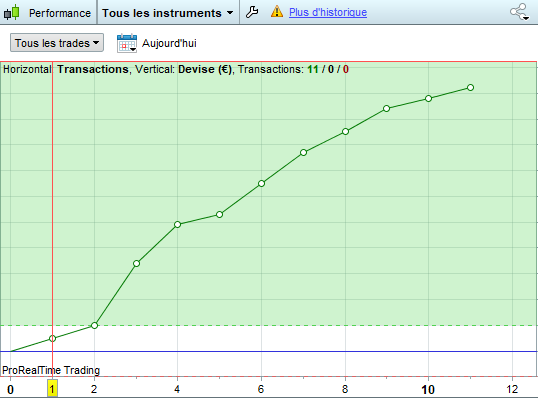The image size is (538, 398).
Task: Click yellow highlighted axis label 1
Action: [52, 388]
